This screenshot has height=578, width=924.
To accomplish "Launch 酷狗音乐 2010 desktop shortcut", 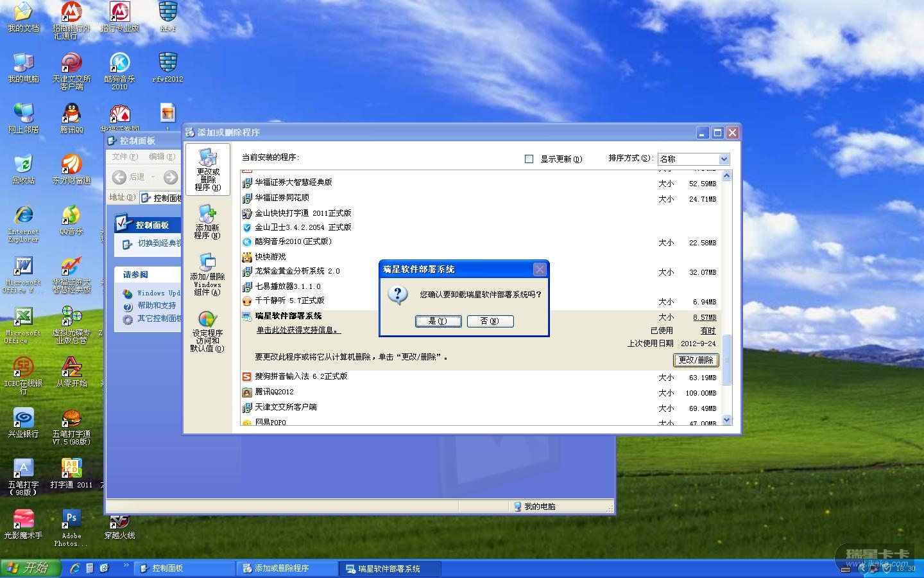I will (119, 71).
